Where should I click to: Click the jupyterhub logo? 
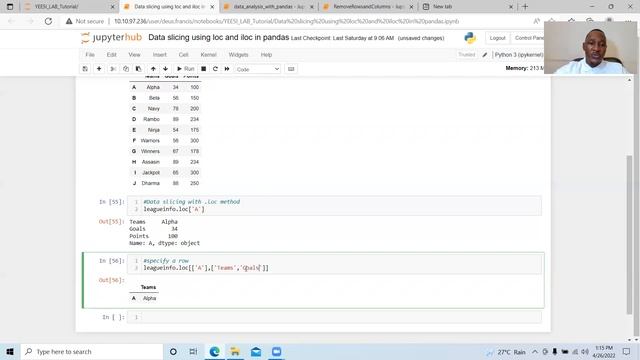pyautogui.click(x=111, y=38)
